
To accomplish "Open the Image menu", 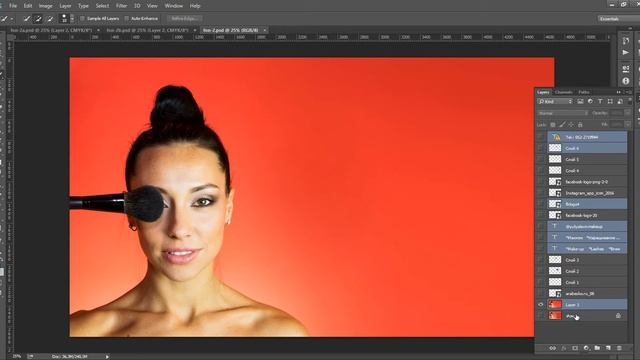I will click(45, 6).
